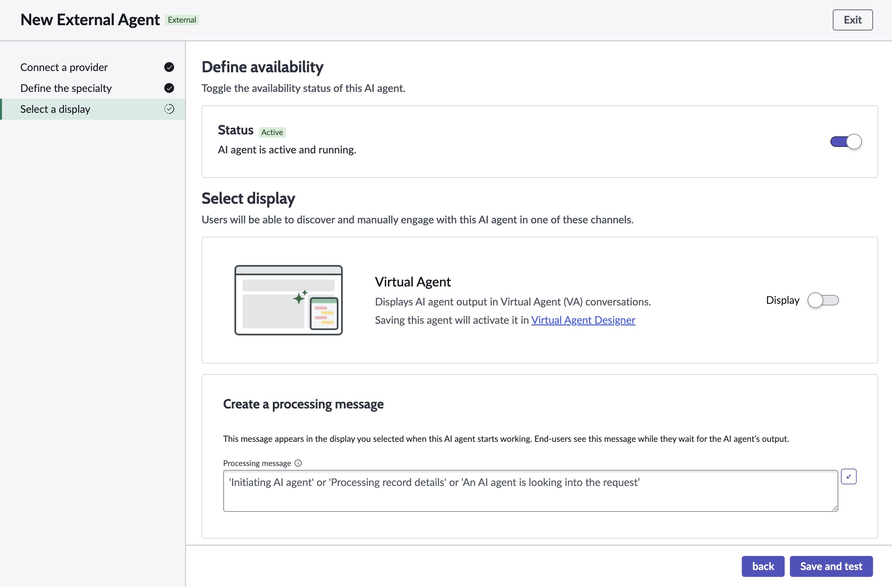Click the Create a processing message heading
Image resolution: width=892 pixels, height=588 pixels.
click(x=303, y=404)
